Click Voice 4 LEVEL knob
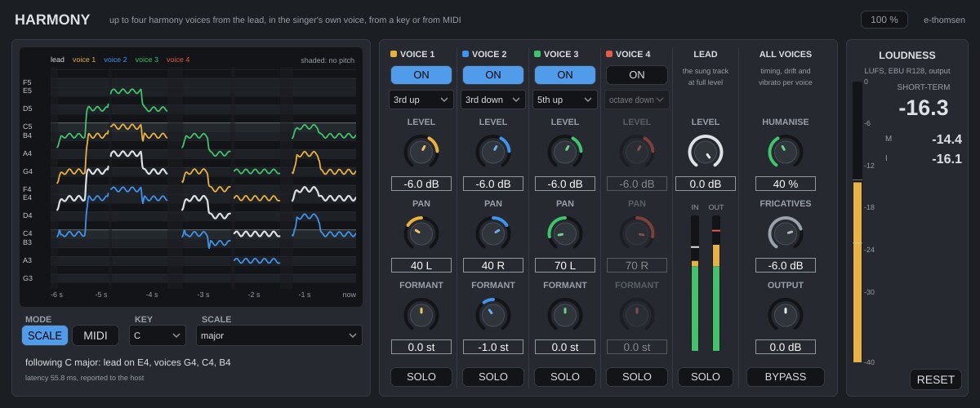 (637, 152)
